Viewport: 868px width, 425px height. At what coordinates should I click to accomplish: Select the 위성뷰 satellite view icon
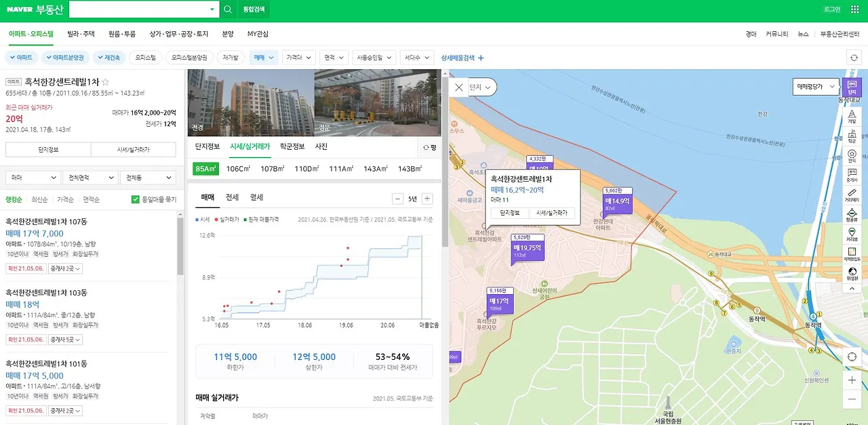852,274
